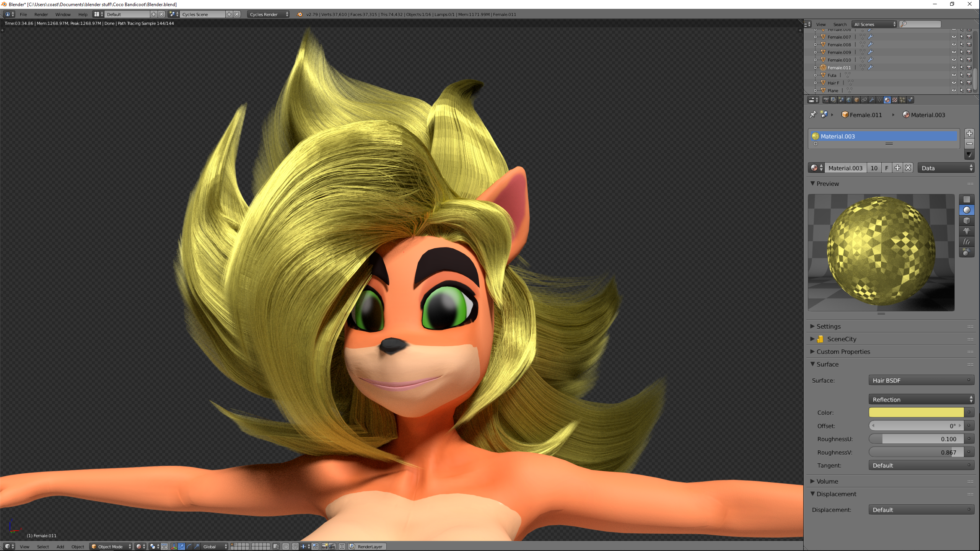The image size is (980, 551).
Task: Toggle selectability cursor for Female.008
Action: pyautogui.click(x=962, y=44)
